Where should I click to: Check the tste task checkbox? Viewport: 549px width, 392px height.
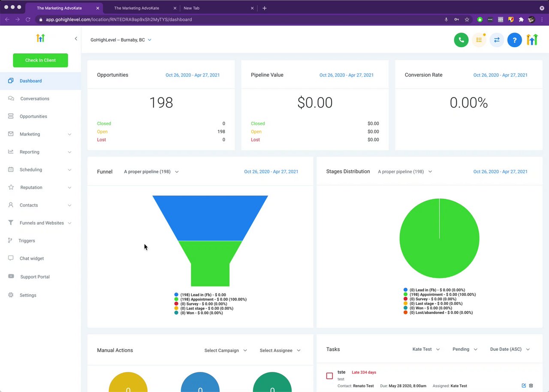(x=329, y=376)
